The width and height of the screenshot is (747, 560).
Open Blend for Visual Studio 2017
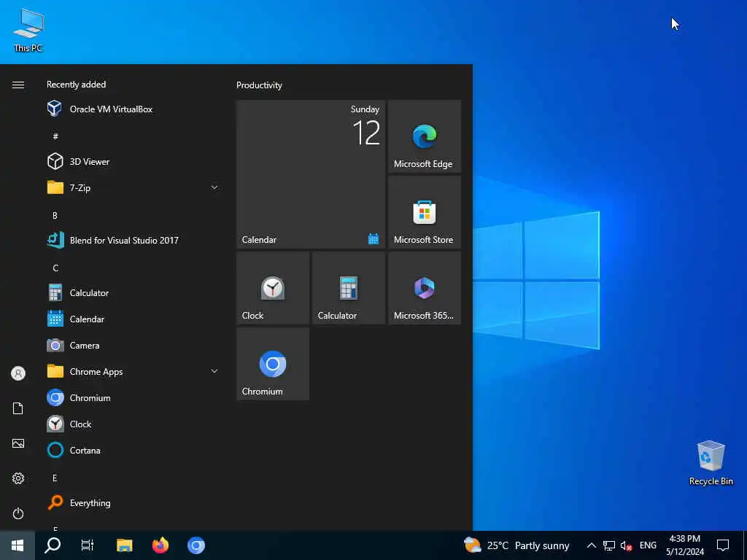pos(133,241)
